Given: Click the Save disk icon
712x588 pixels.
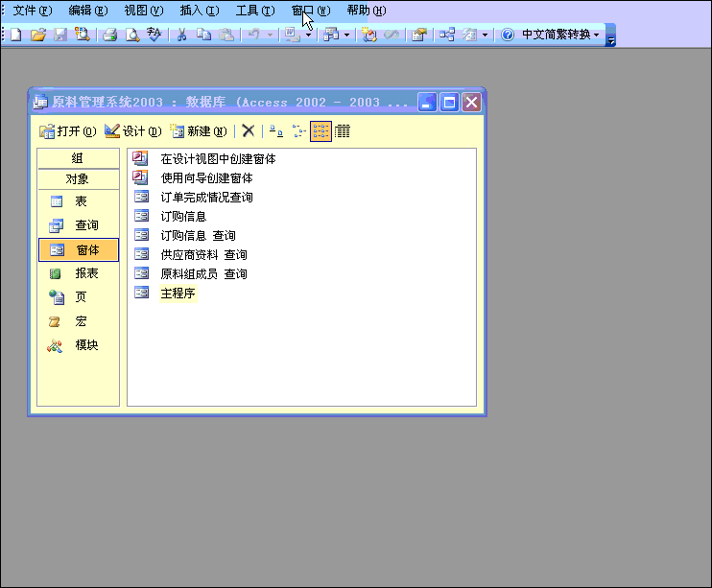Looking at the screenshot, I should pyautogui.click(x=59, y=35).
